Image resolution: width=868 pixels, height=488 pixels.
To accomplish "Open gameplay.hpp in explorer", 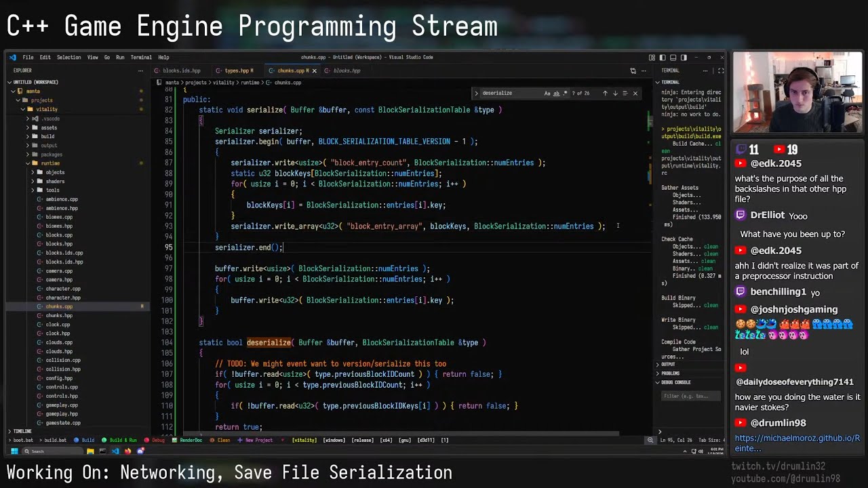I will (62, 413).
